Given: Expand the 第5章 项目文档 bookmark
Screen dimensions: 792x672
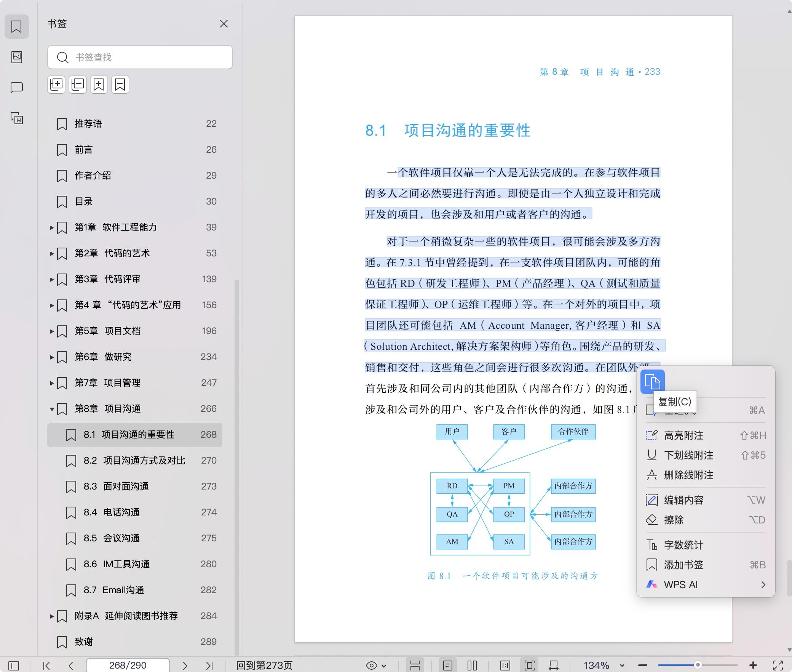Looking at the screenshot, I should (52, 331).
